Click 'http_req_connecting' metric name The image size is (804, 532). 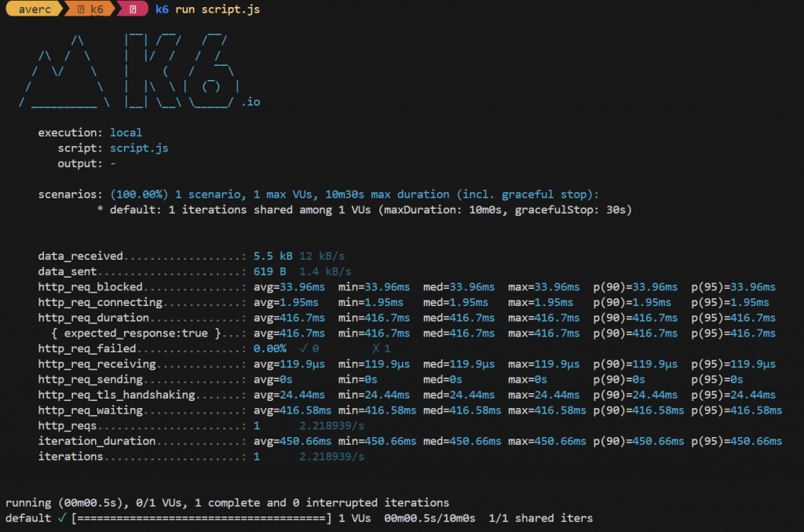(100, 302)
